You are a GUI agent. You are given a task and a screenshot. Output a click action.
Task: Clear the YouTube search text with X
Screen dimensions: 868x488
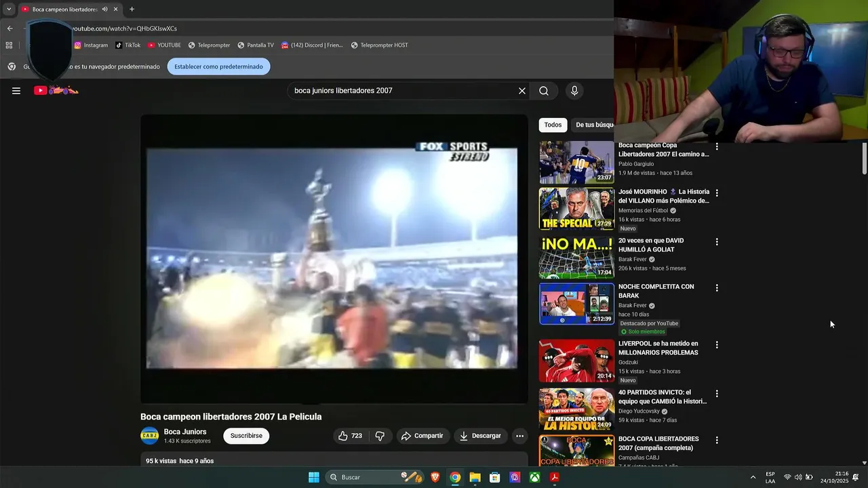(x=522, y=91)
